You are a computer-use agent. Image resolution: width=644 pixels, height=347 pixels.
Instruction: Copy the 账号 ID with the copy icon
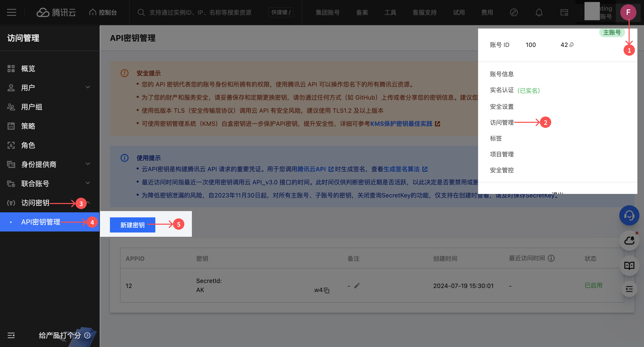(x=571, y=45)
